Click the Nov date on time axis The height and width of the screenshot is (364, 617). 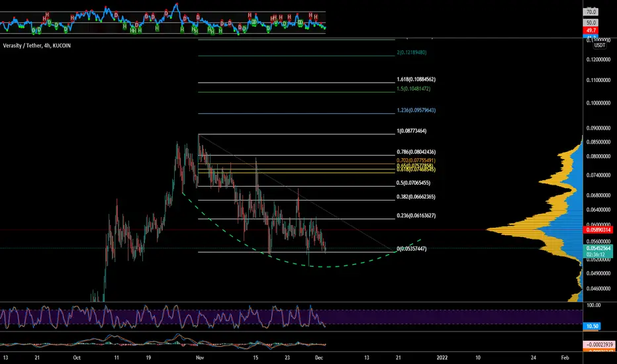coord(200,357)
